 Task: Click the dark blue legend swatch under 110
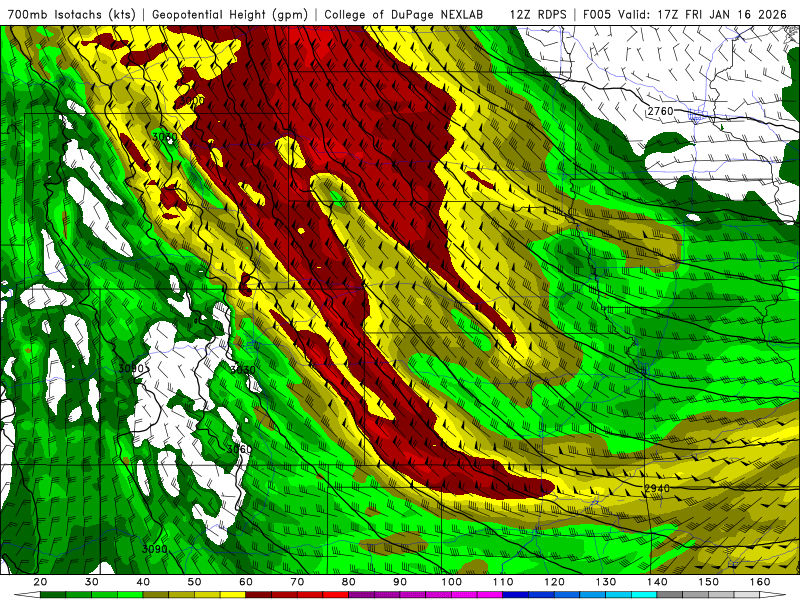tap(516, 594)
